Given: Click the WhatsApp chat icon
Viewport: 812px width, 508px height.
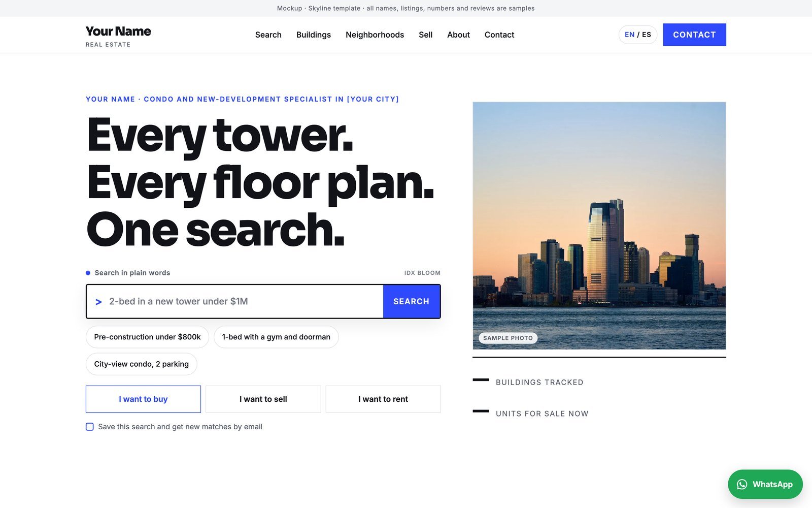Looking at the screenshot, I should 742,485.
